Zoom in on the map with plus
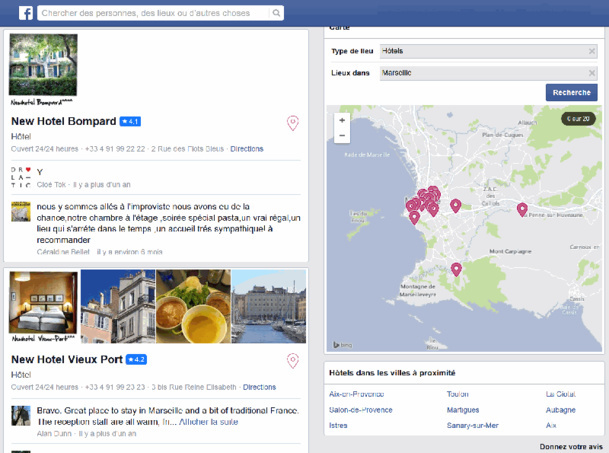The image size is (609, 453). point(342,120)
